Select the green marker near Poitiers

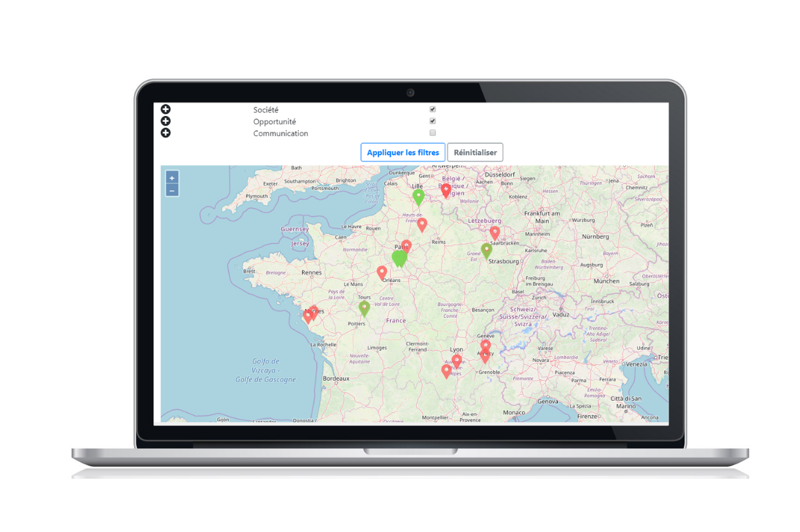pos(364,308)
